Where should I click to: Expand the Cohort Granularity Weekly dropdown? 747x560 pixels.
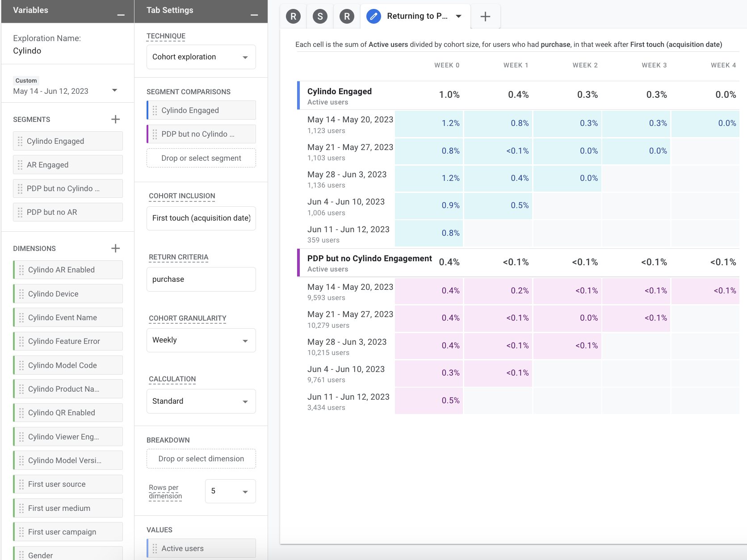(x=201, y=340)
